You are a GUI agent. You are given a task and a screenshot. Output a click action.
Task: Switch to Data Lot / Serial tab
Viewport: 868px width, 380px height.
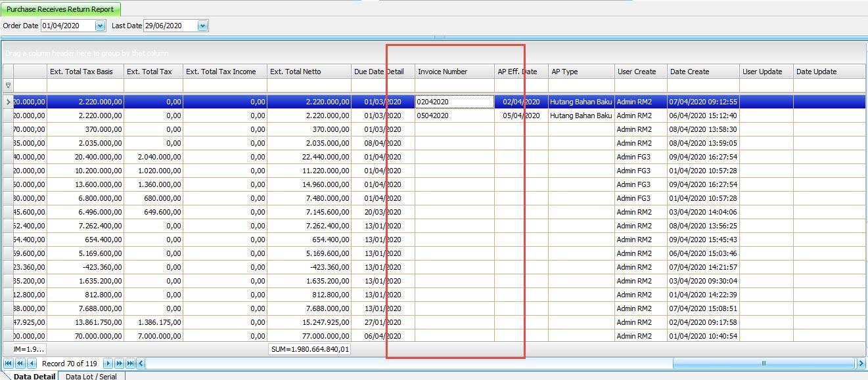coord(91,376)
